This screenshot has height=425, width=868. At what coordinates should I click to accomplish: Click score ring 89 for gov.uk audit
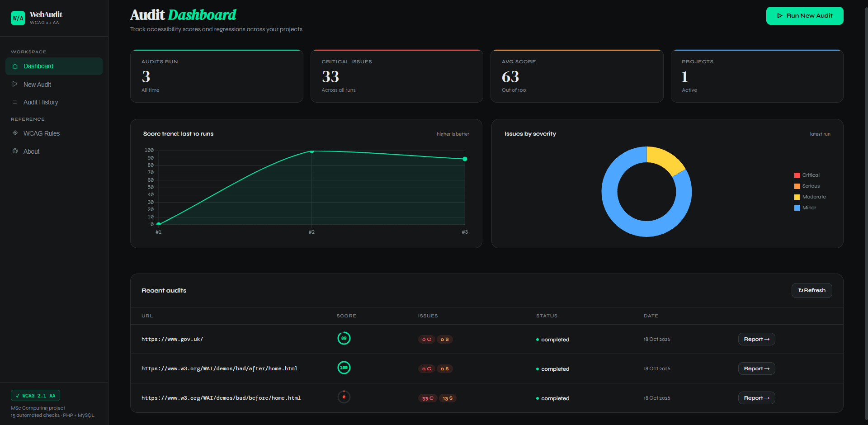click(x=344, y=338)
